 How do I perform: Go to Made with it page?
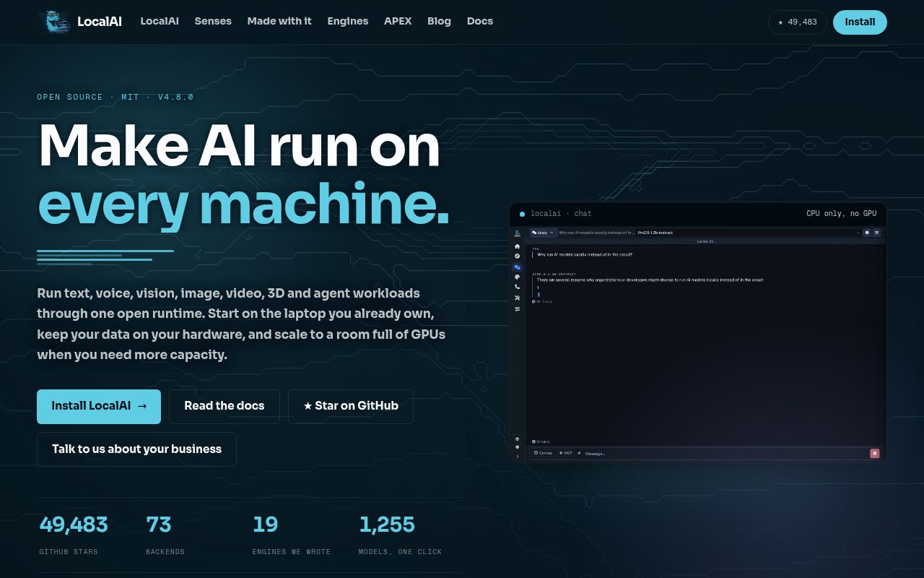click(279, 22)
